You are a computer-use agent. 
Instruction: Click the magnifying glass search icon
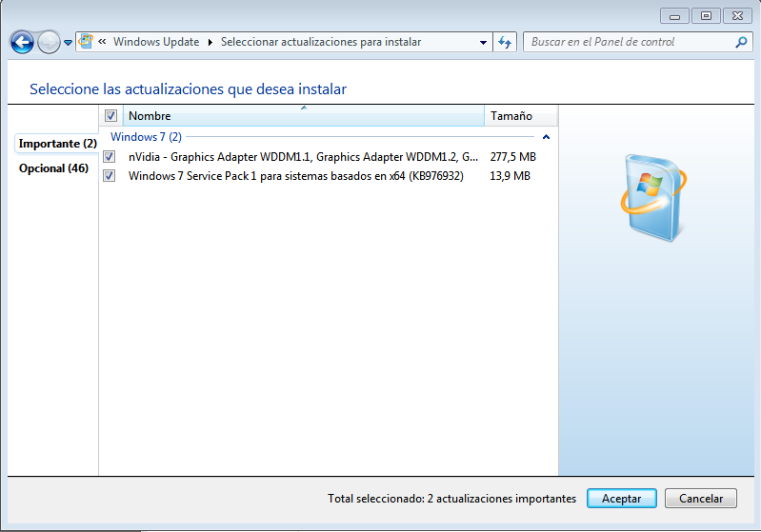(741, 42)
